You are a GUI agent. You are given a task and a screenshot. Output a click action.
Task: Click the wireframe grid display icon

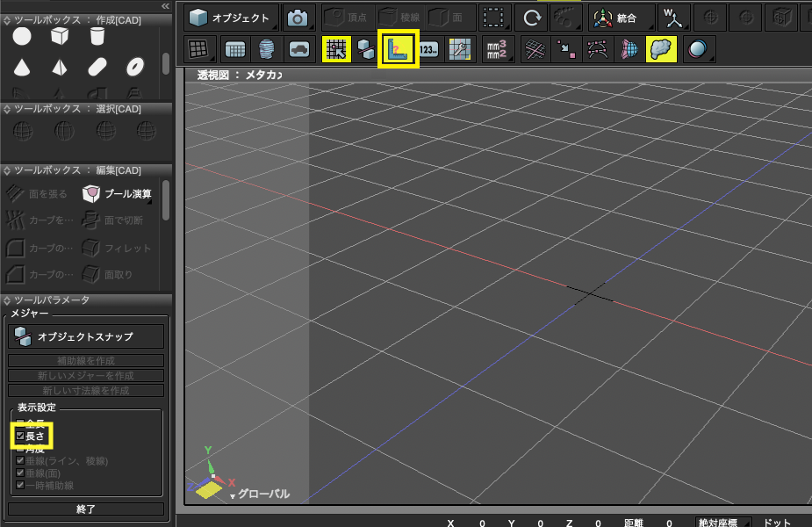(235, 50)
